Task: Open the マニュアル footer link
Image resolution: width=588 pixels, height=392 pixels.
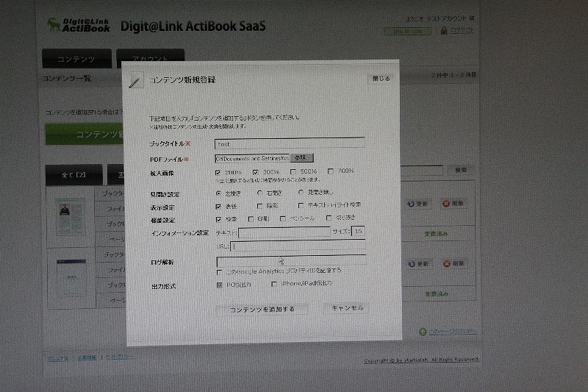Action: point(58,359)
